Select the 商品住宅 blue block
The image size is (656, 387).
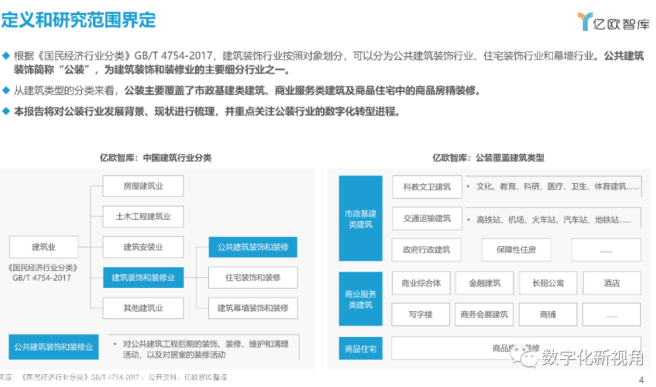pos(360,349)
